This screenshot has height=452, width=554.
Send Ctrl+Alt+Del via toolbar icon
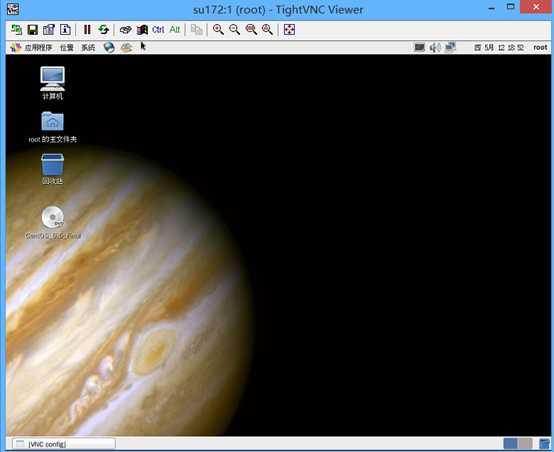pos(125,30)
